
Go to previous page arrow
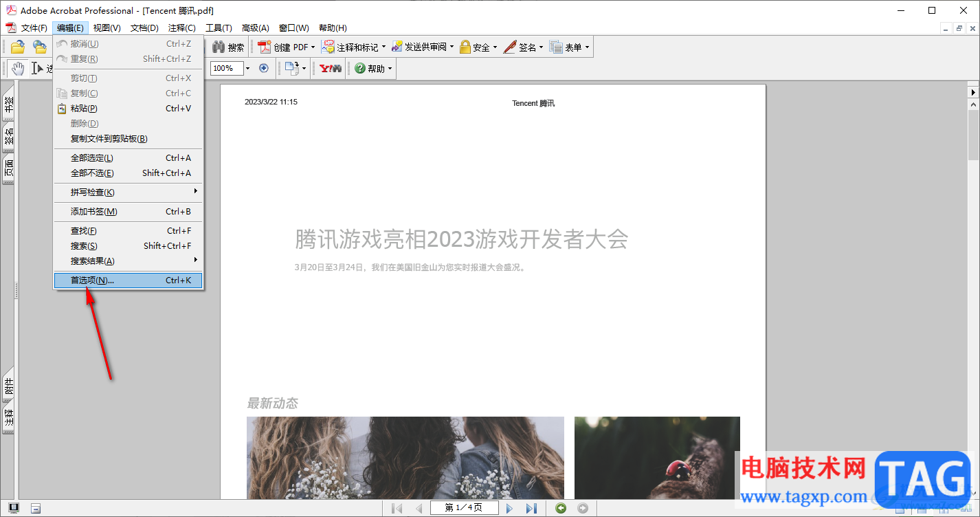point(419,508)
